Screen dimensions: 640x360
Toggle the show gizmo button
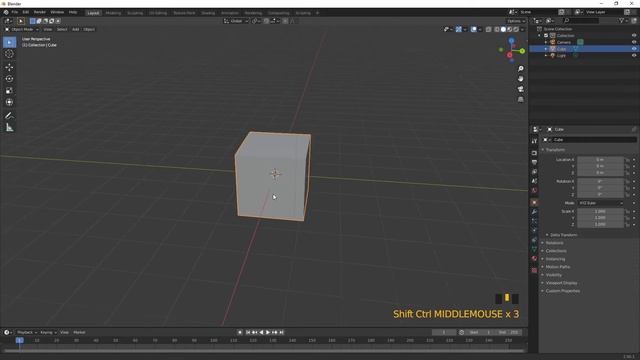click(458, 29)
